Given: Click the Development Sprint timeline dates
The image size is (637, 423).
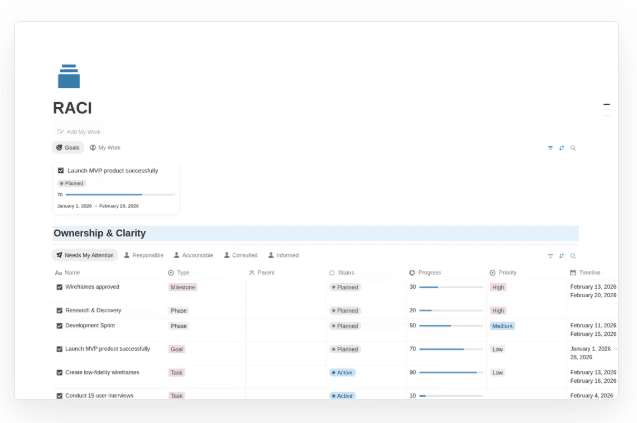Looking at the screenshot, I should [593, 330].
